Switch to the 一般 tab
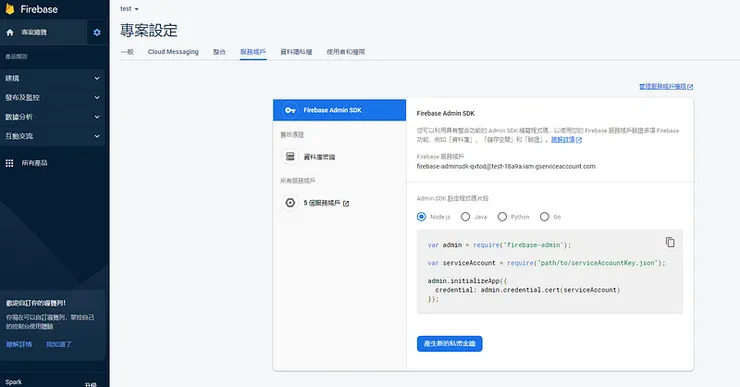Image resolution: width=740 pixels, height=387 pixels. (127, 52)
